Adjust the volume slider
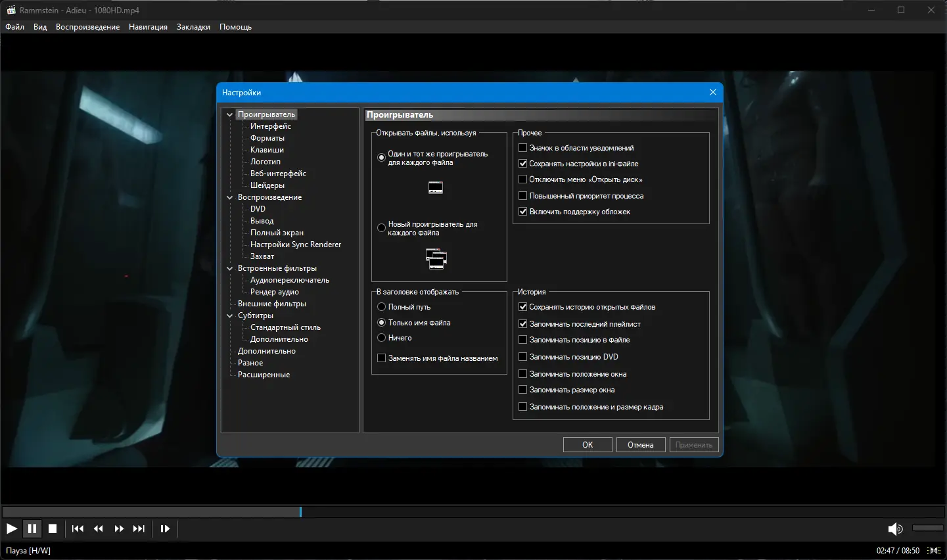Image resolution: width=947 pixels, height=560 pixels. point(928,528)
